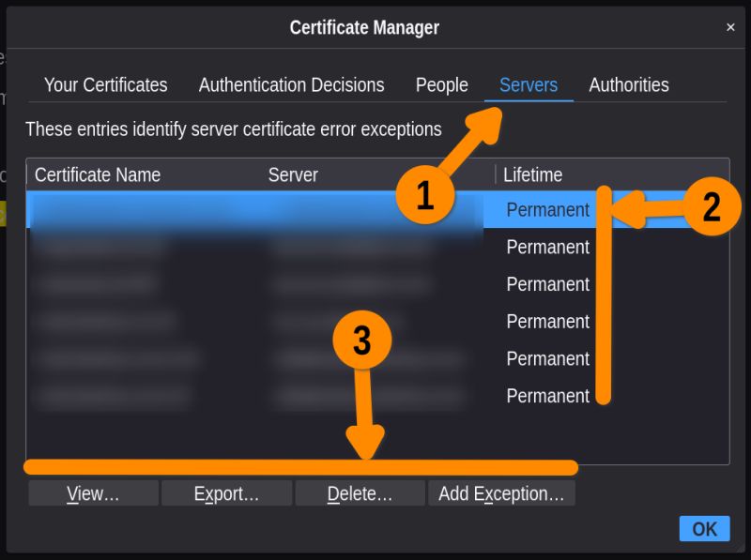Viewport: 751px width, 560px height.
Task: Click the Certificate Manager title bar
Action: (x=364, y=27)
